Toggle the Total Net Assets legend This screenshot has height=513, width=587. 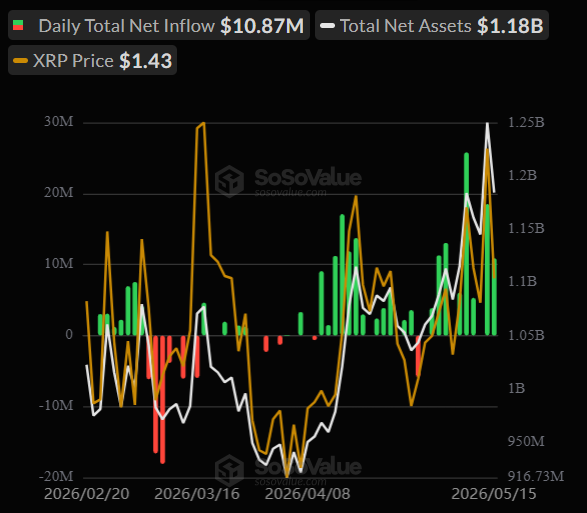click(432, 25)
